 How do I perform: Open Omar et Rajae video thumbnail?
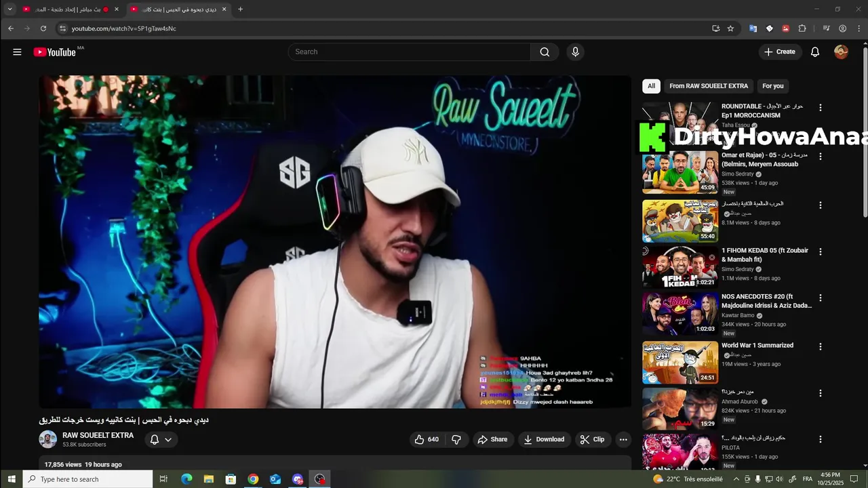tap(679, 172)
